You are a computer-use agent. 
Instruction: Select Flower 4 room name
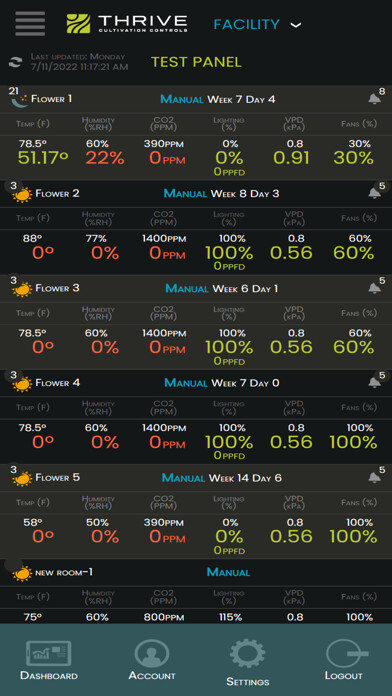pos(58,383)
